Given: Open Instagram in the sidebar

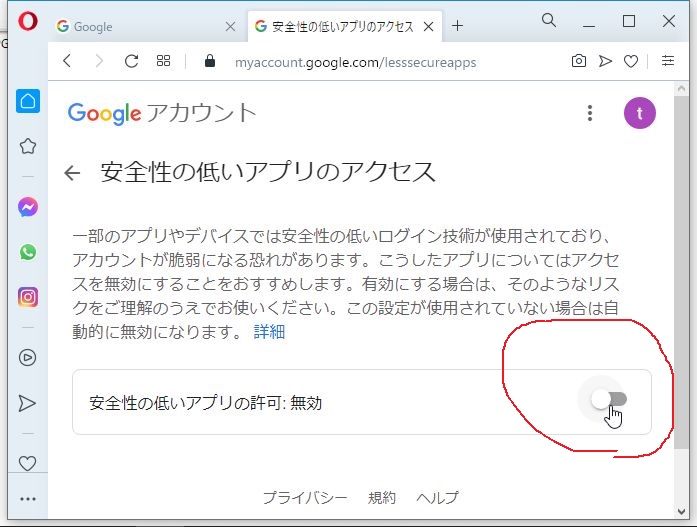Looking at the screenshot, I should pos(28,297).
